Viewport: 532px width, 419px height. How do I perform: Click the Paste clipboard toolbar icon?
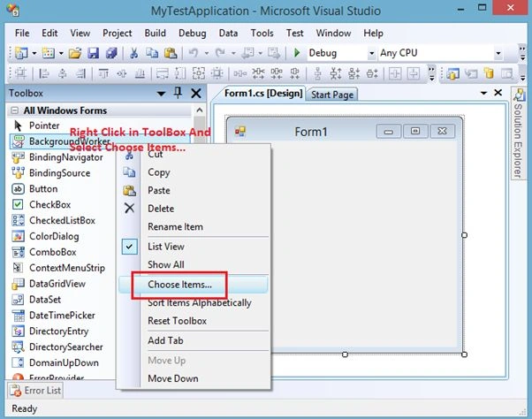(x=171, y=53)
